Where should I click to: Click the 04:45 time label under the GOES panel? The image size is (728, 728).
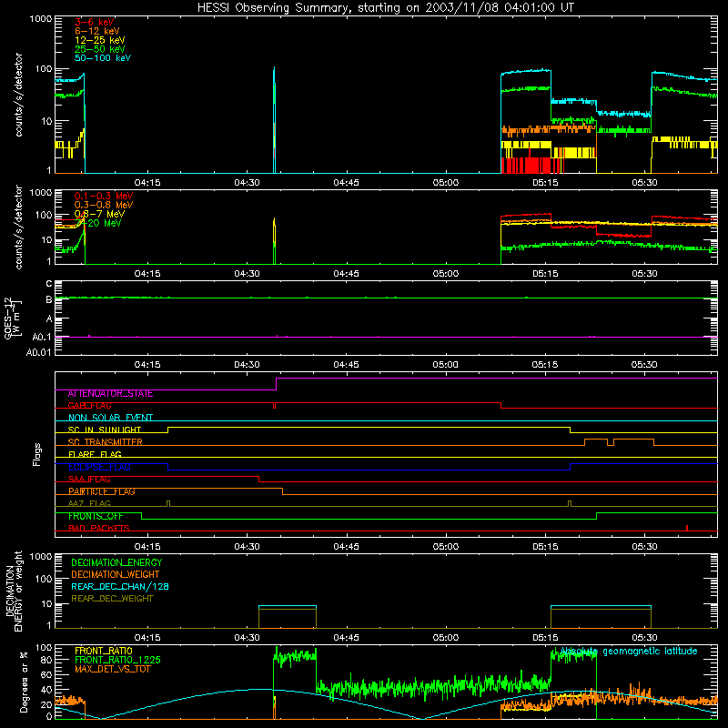click(347, 365)
